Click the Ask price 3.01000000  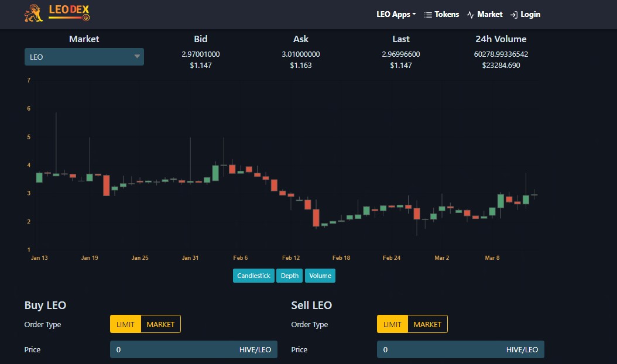click(x=301, y=54)
